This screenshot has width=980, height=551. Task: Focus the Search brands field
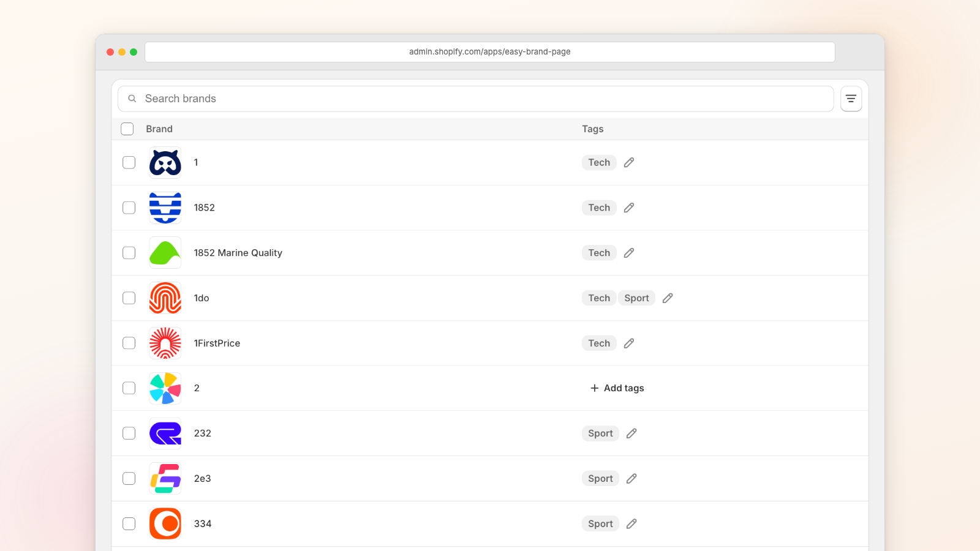(x=476, y=99)
